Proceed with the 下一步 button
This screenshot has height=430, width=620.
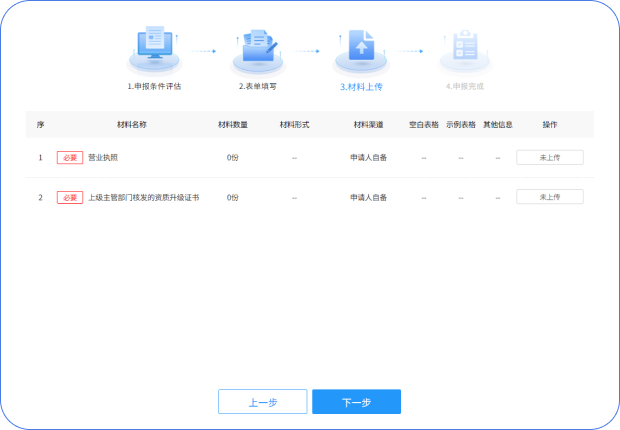(356, 402)
